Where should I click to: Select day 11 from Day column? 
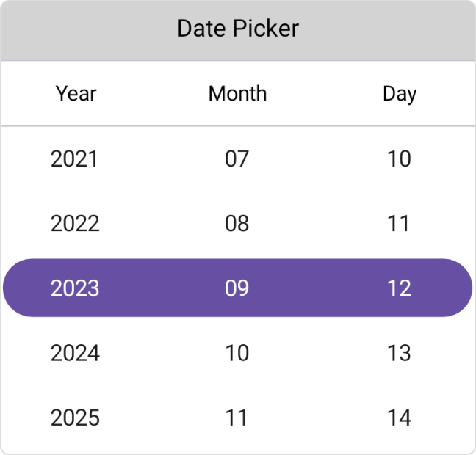pyautogui.click(x=399, y=223)
